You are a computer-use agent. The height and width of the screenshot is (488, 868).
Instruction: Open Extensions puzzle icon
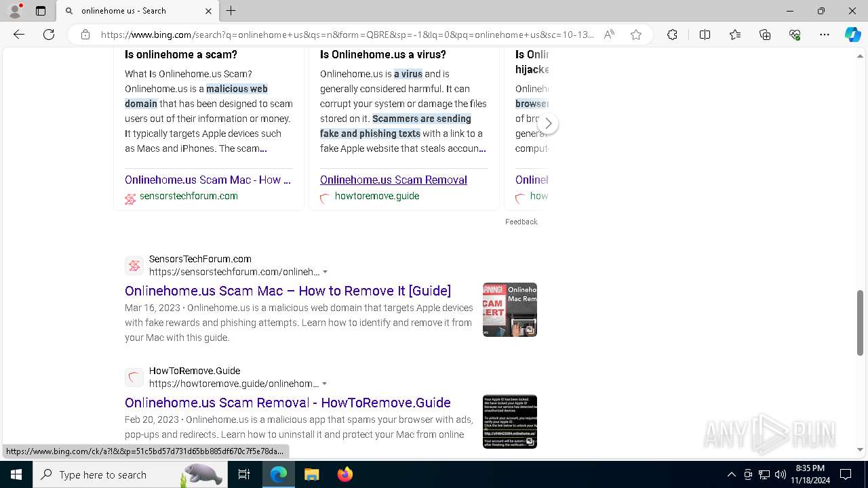672,35
